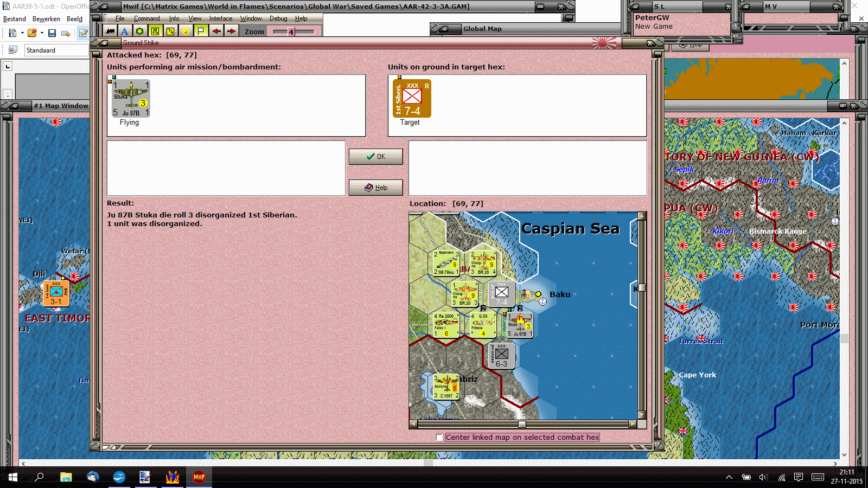Click the red left arrow toolbar icon

pos(216,31)
